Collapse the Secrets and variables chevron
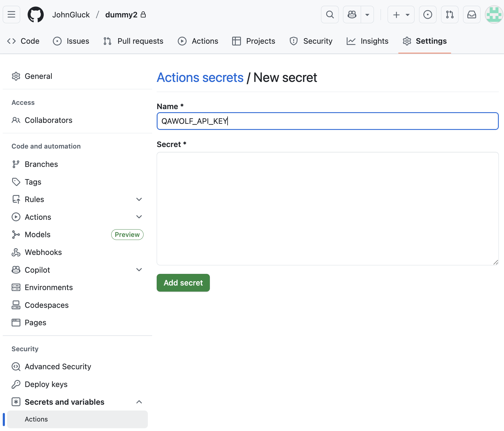The width and height of the screenshot is (504, 431). (139, 402)
